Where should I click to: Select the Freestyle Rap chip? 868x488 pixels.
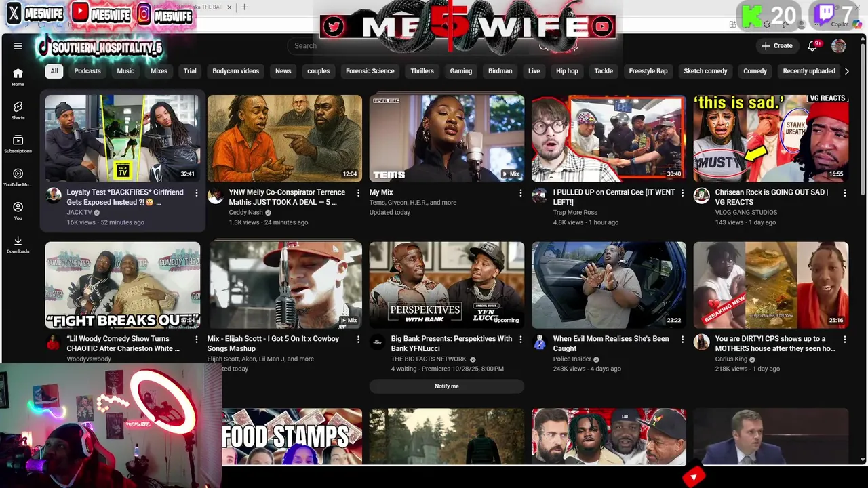pos(648,71)
